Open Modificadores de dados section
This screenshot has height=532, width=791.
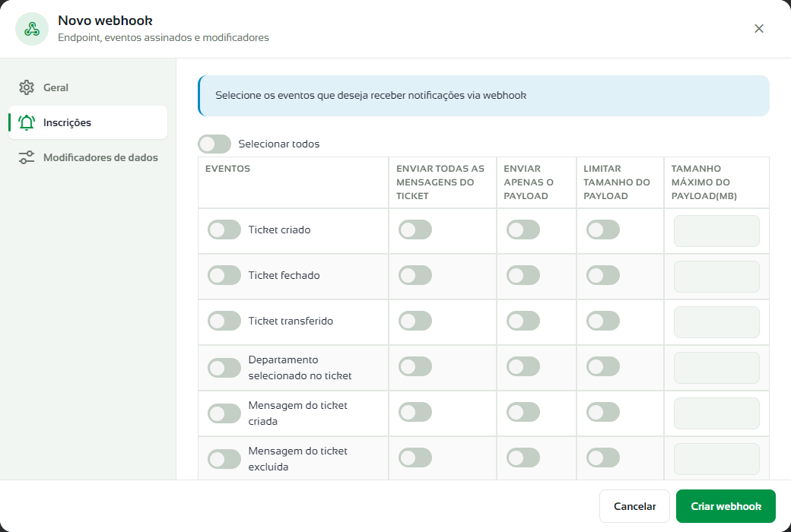[87, 157]
